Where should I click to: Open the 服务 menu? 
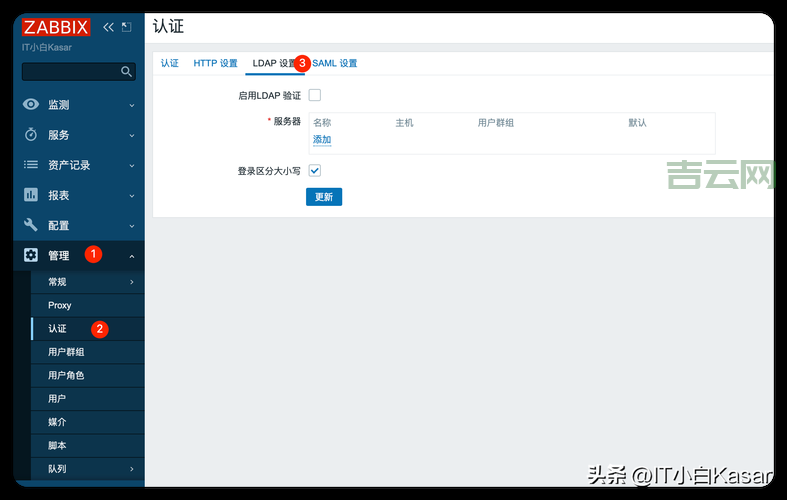pos(79,135)
